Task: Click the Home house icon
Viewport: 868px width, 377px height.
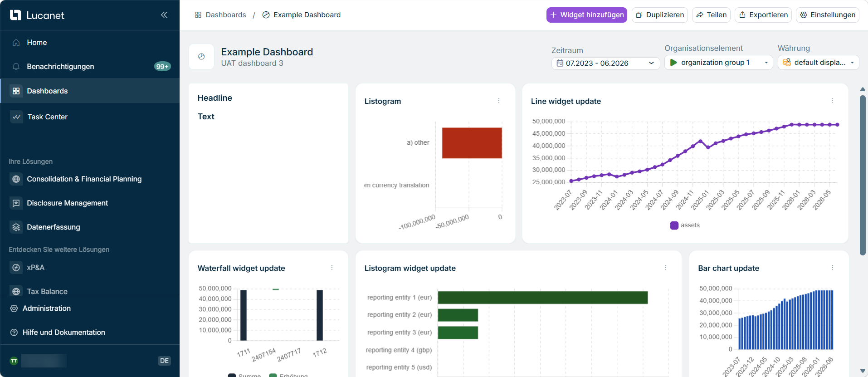Action: (x=16, y=42)
